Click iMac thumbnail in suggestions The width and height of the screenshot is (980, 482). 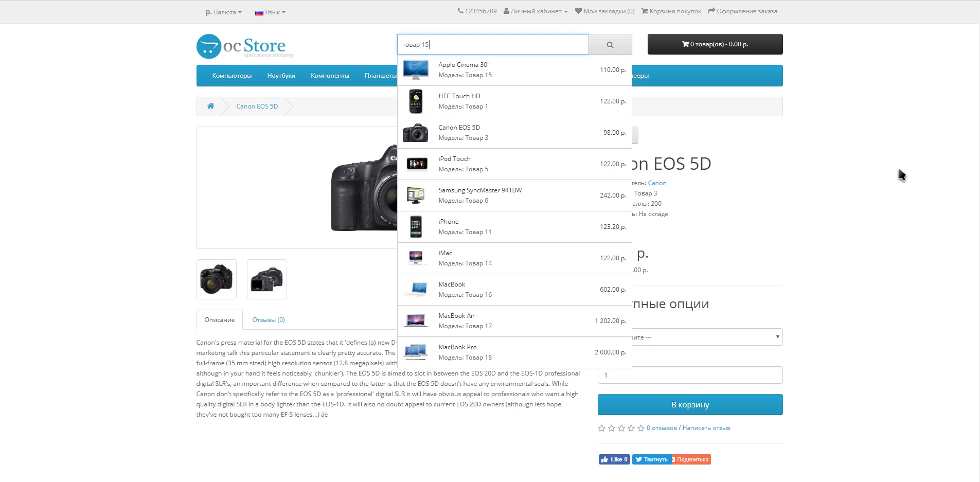point(416,258)
